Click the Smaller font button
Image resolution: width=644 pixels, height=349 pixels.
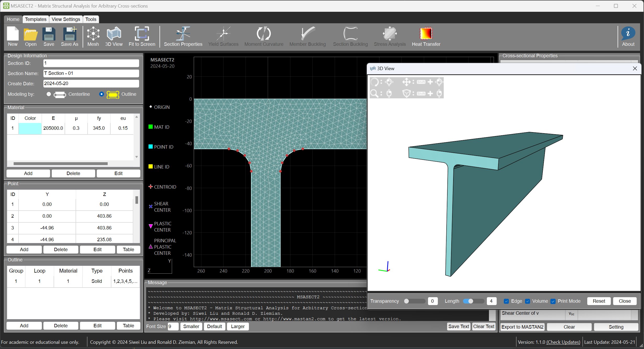point(191,327)
